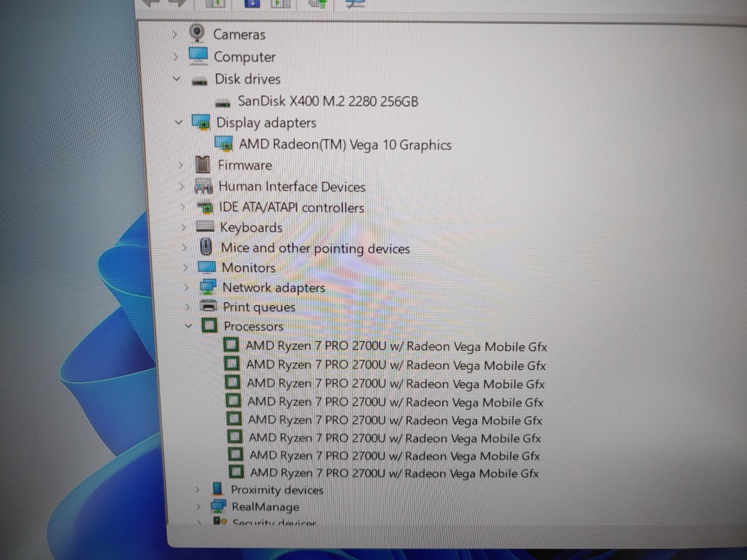The width and height of the screenshot is (747, 560).
Task: Expand the Monitors category
Action: tap(186, 268)
